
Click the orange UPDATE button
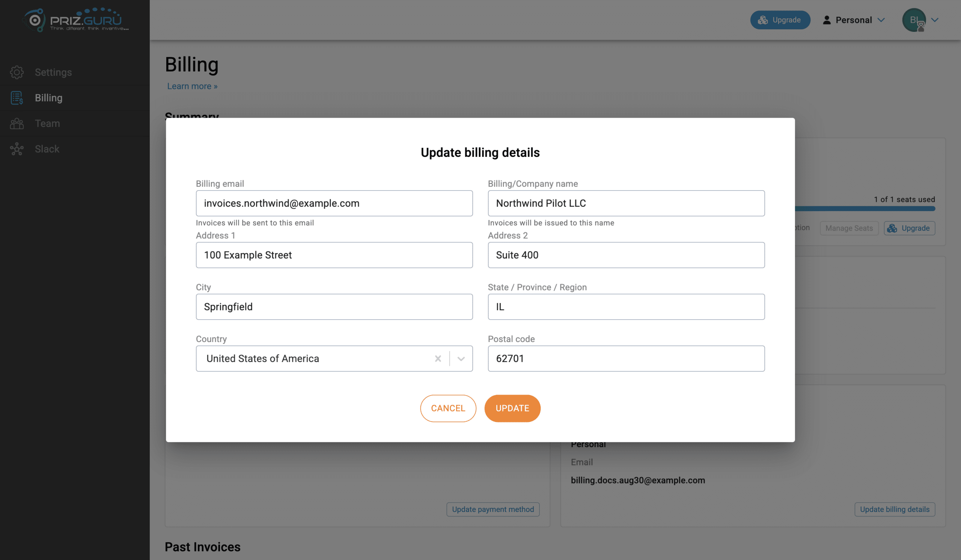512,408
